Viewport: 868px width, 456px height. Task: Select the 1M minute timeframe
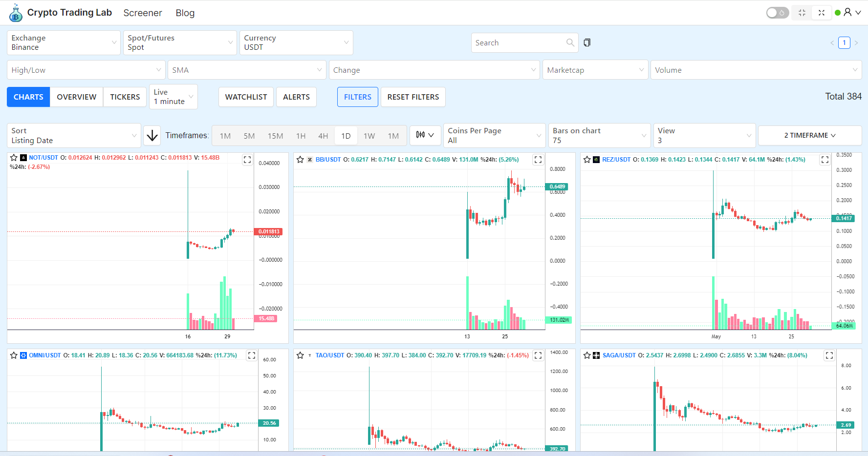tap(225, 136)
